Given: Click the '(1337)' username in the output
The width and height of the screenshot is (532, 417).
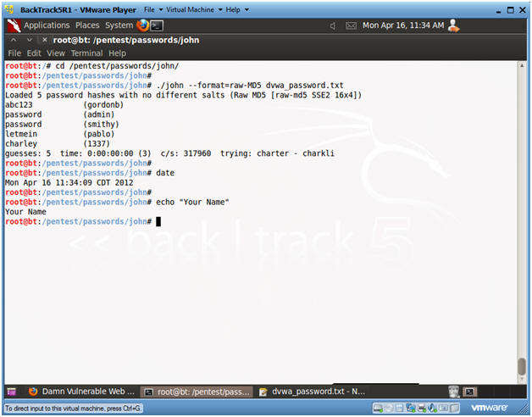Looking at the screenshot, I should click(97, 143).
